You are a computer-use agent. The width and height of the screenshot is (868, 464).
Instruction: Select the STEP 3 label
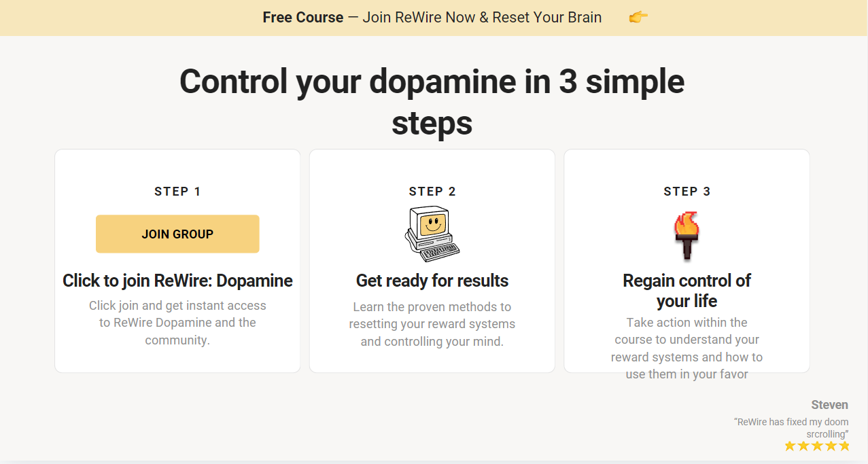click(x=687, y=192)
